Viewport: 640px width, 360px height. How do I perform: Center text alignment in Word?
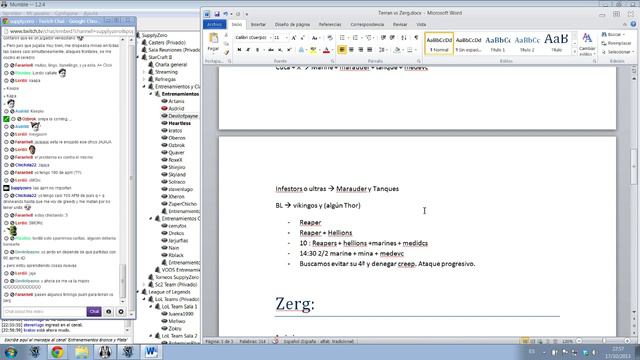pos(351,50)
